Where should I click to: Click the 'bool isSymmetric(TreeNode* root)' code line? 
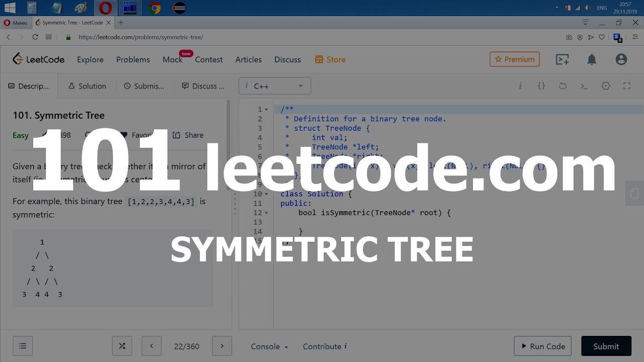pyautogui.click(x=374, y=213)
